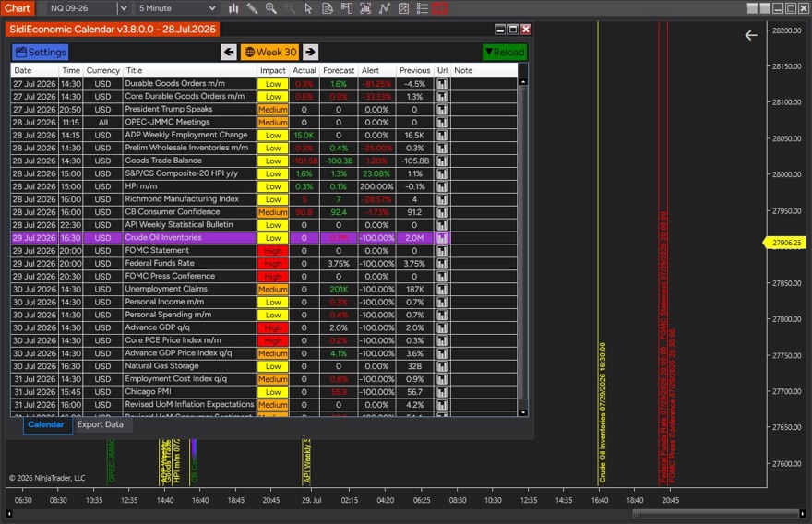The image size is (812, 524).
Task: Go to previous week arrow
Action: pyautogui.click(x=229, y=52)
